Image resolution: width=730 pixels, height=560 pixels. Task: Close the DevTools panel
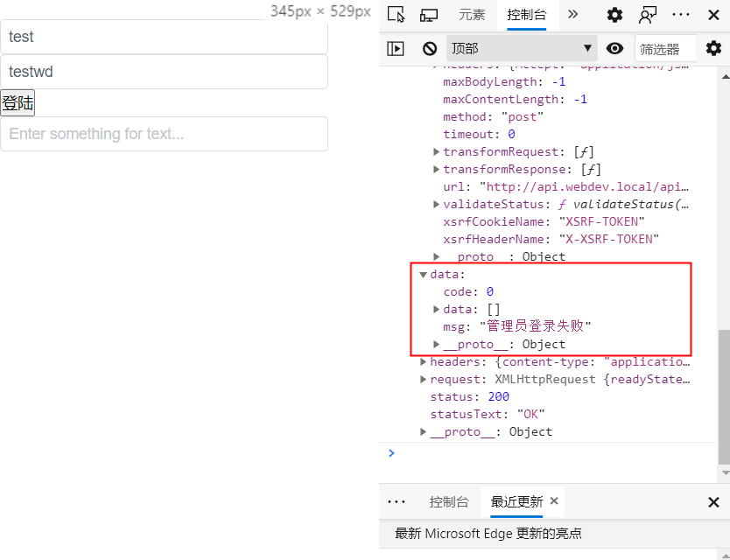(x=713, y=15)
